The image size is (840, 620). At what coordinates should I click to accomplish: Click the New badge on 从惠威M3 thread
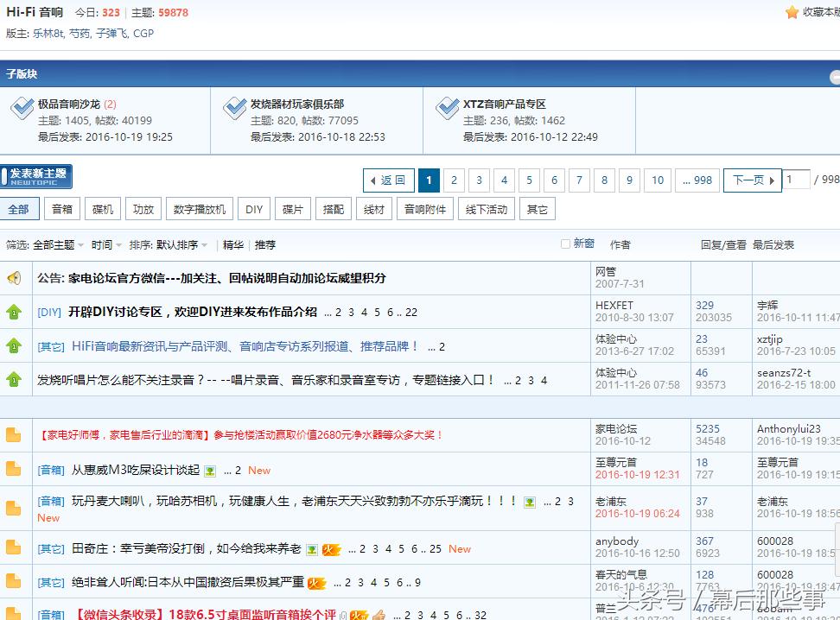[258, 469]
